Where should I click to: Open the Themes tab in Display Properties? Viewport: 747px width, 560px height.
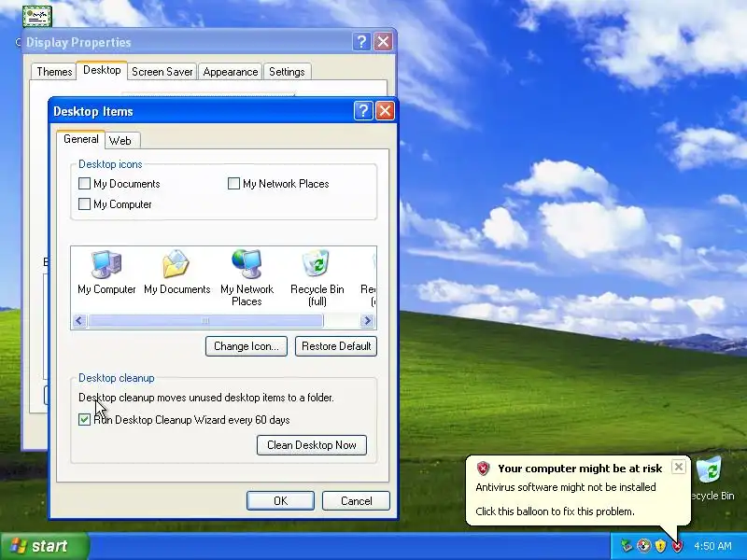tap(54, 72)
